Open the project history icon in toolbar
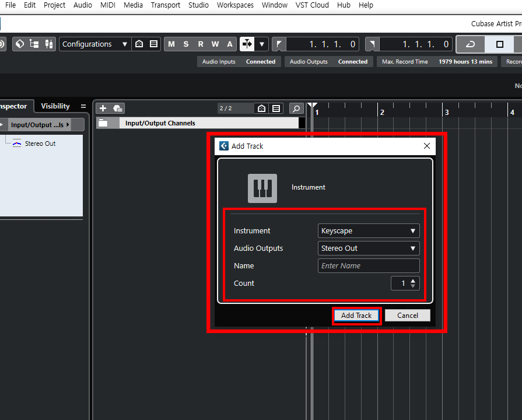 coord(20,44)
